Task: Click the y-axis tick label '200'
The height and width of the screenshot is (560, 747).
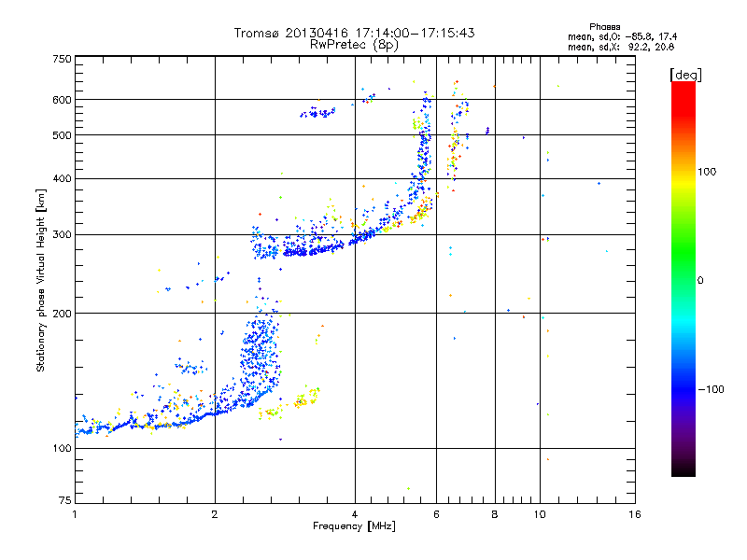Action: coord(62,314)
